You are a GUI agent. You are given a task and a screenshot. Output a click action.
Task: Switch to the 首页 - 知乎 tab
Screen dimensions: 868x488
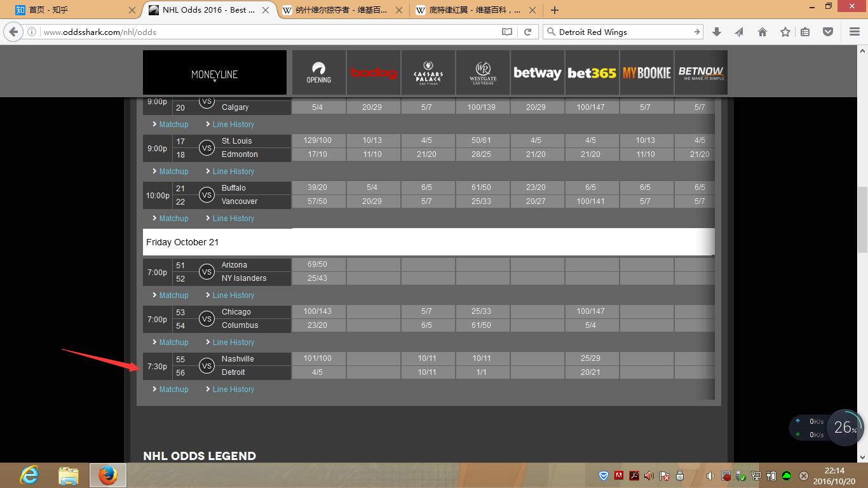pos(70,10)
